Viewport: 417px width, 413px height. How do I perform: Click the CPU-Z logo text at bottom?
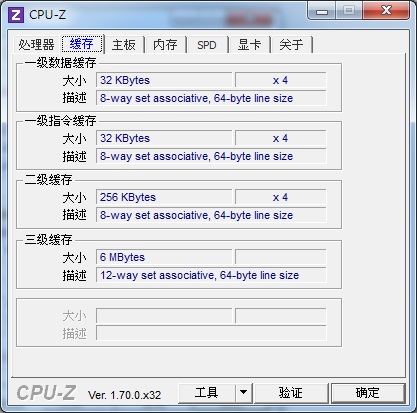point(46,393)
